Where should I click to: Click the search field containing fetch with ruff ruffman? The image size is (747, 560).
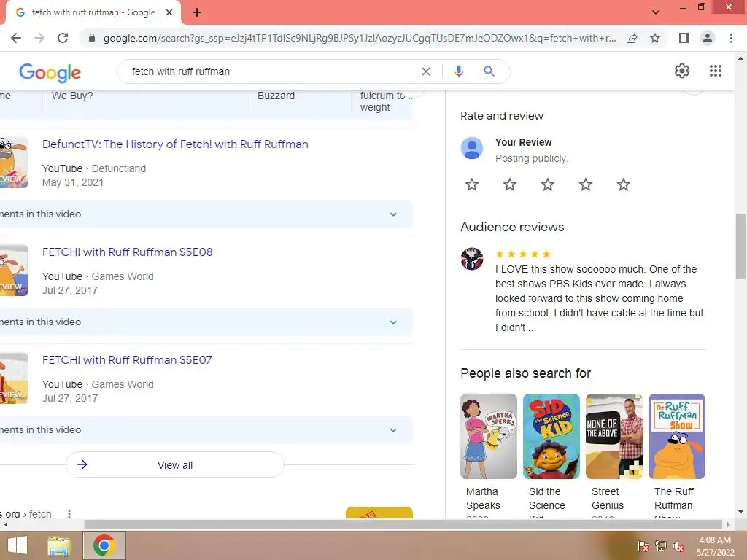[271, 71]
